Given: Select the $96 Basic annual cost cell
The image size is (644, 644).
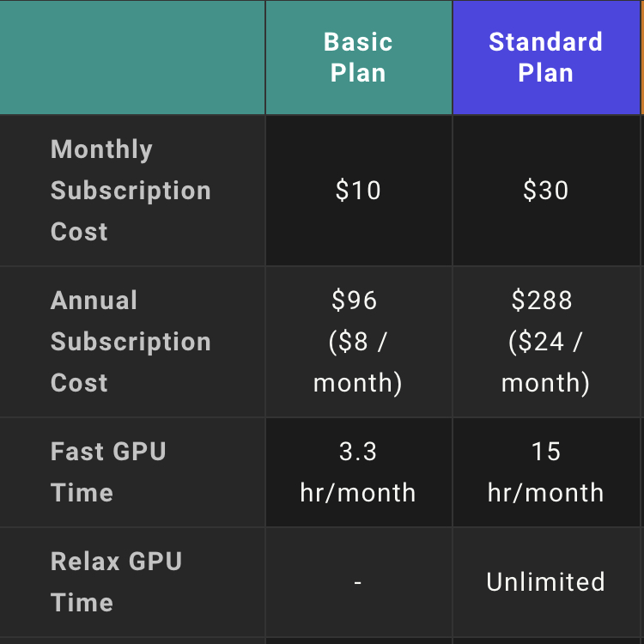Looking at the screenshot, I should click(x=359, y=341).
